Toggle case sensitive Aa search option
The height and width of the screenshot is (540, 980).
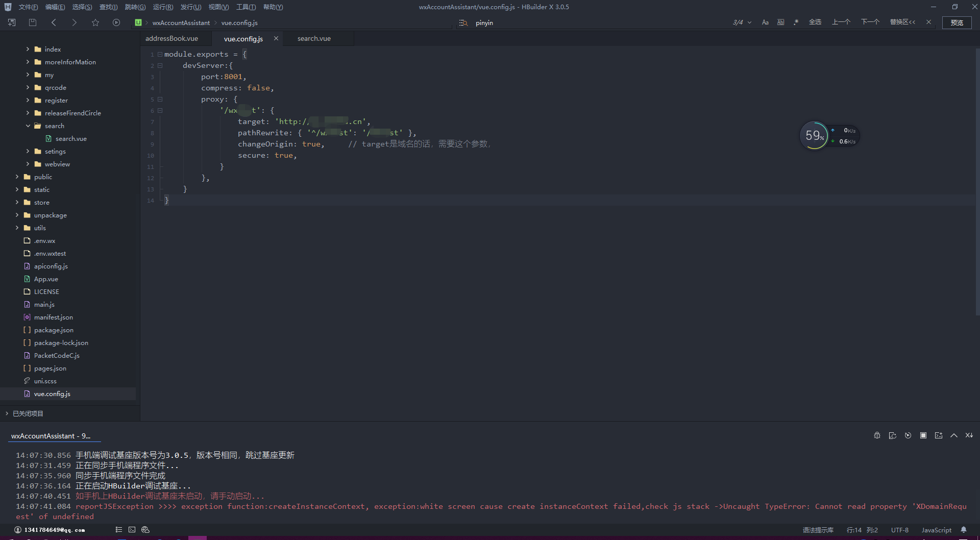tap(765, 22)
